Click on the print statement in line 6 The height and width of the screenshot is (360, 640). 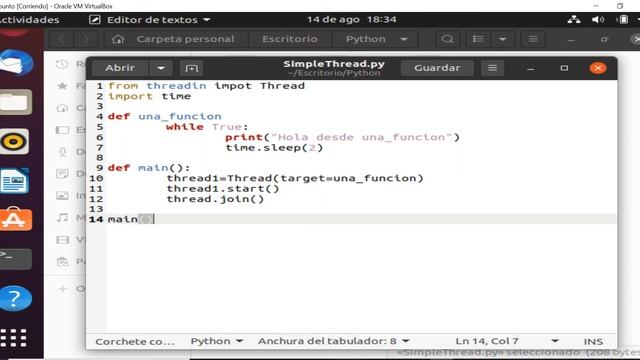pos(342,138)
